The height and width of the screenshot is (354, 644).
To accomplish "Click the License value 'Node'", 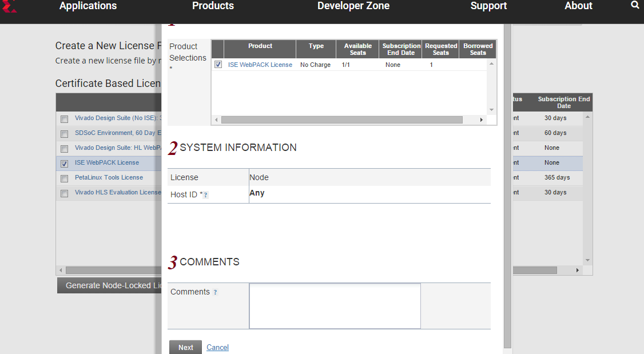I will click(259, 177).
